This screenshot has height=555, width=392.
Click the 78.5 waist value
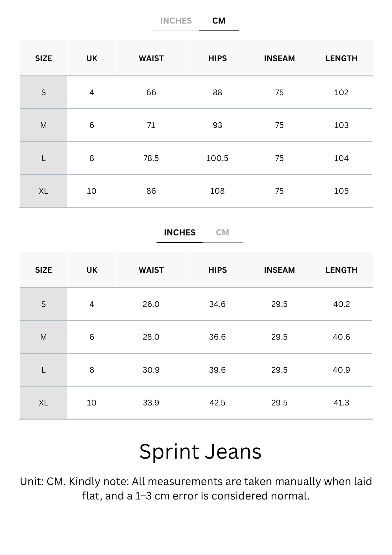coord(151,158)
